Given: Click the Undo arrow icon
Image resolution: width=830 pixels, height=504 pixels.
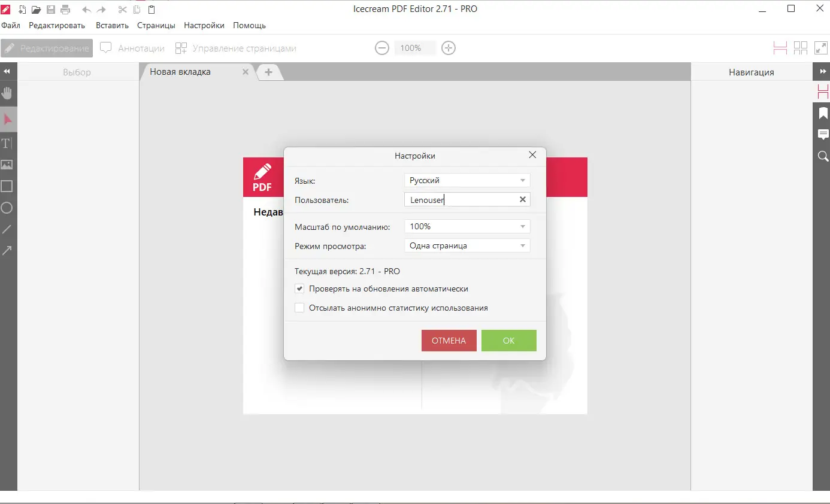Looking at the screenshot, I should pyautogui.click(x=87, y=9).
